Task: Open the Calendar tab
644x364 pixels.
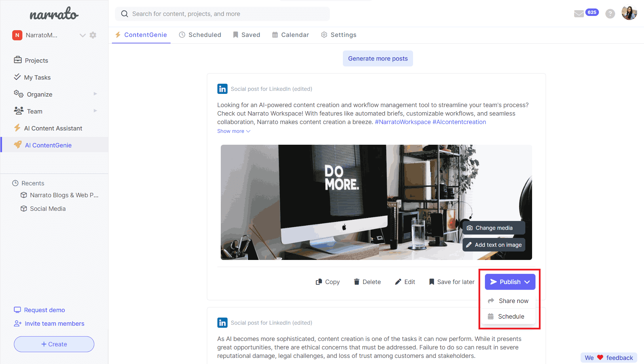Action: click(x=291, y=35)
